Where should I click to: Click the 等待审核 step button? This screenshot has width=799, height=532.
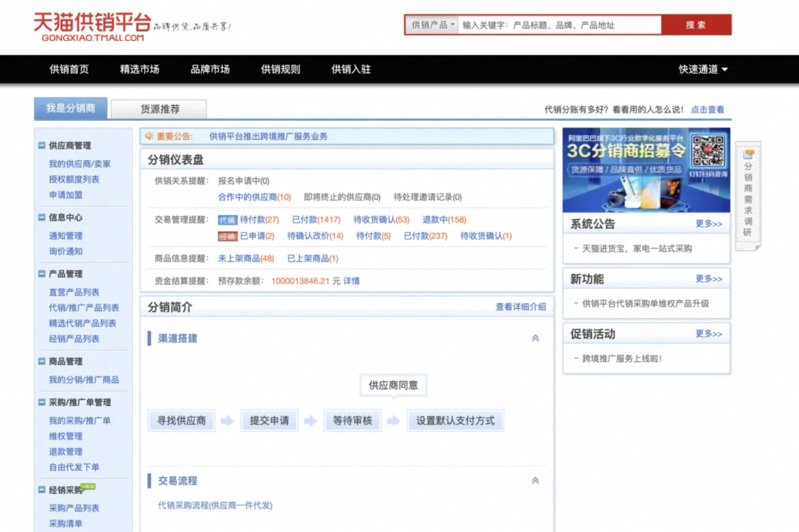coord(352,421)
